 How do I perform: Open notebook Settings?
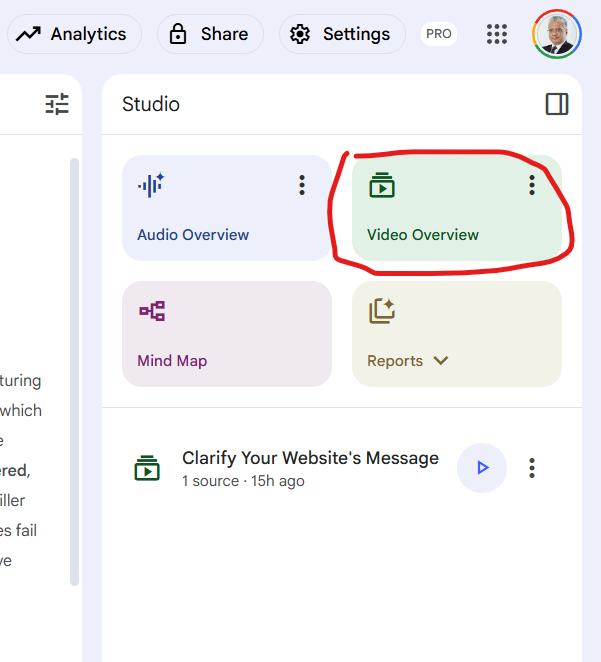coord(342,34)
